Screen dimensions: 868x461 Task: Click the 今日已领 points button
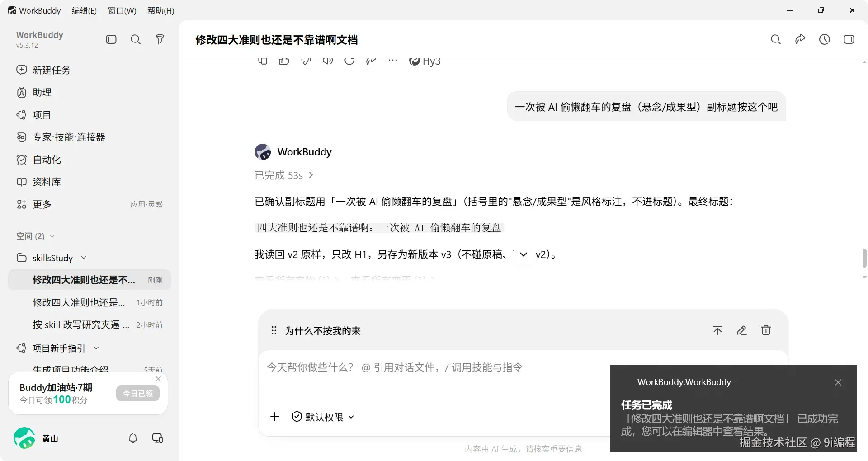tap(138, 394)
